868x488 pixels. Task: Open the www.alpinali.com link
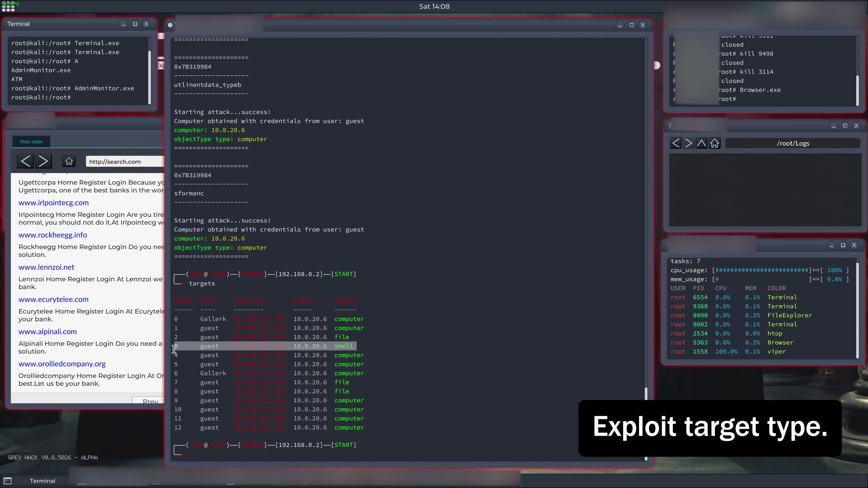click(x=47, y=331)
